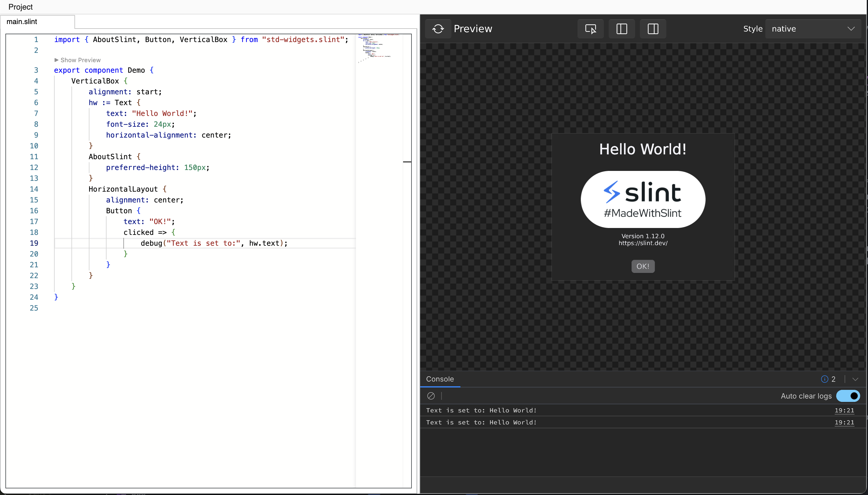
Task: Refresh the preview
Action: [x=438, y=29]
